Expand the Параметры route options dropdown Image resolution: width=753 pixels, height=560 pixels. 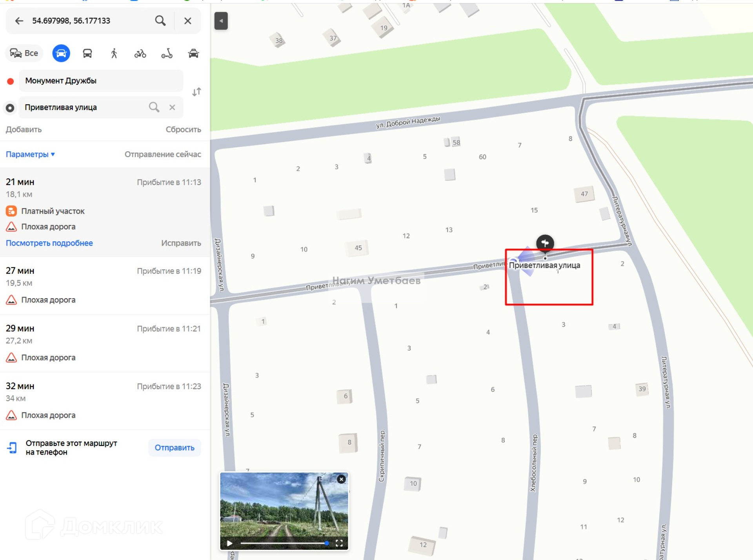(x=30, y=154)
